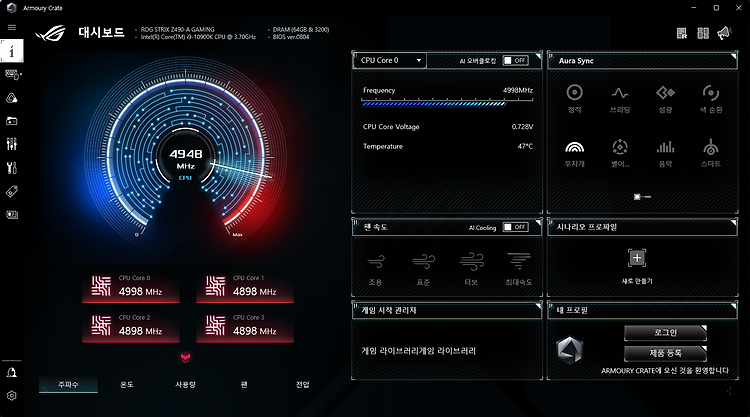This screenshot has height=417, width=750.
Task: Expand the 팬 속도 panel corner arrow
Action: 538,223
